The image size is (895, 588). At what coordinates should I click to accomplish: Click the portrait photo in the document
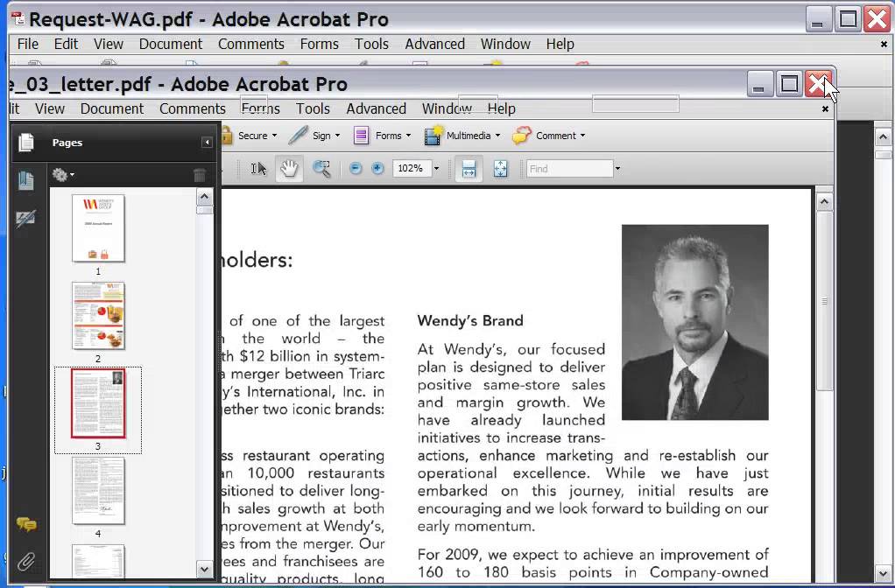pyautogui.click(x=695, y=322)
